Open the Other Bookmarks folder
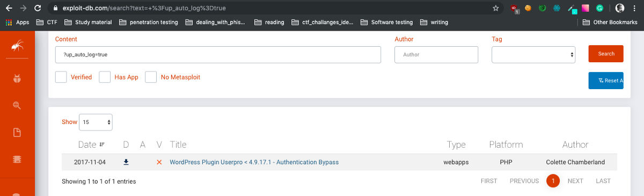 pyautogui.click(x=611, y=23)
